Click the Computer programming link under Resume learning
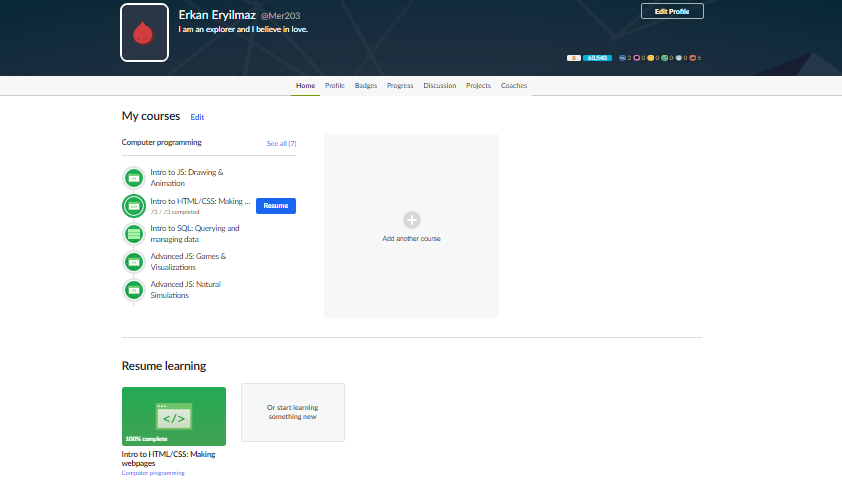The height and width of the screenshot is (504, 842). [x=153, y=473]
